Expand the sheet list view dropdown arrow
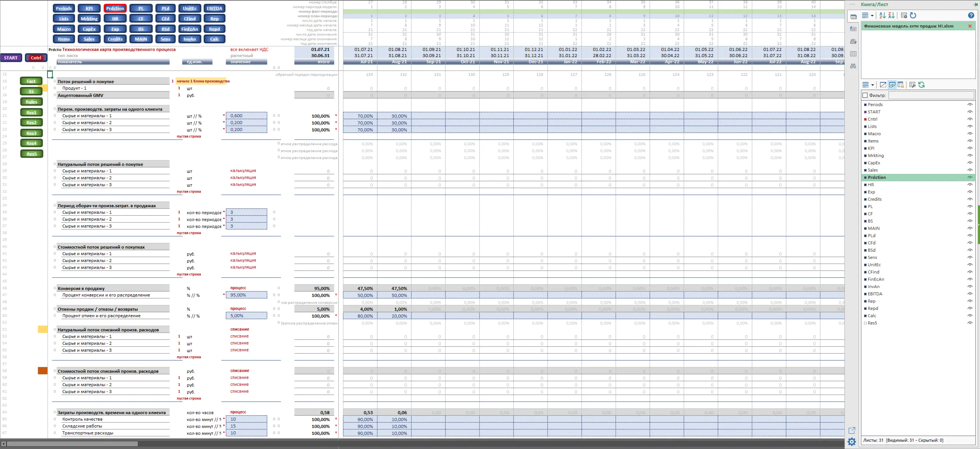Viewport: 980px width, 449px height. pos(872,85)
